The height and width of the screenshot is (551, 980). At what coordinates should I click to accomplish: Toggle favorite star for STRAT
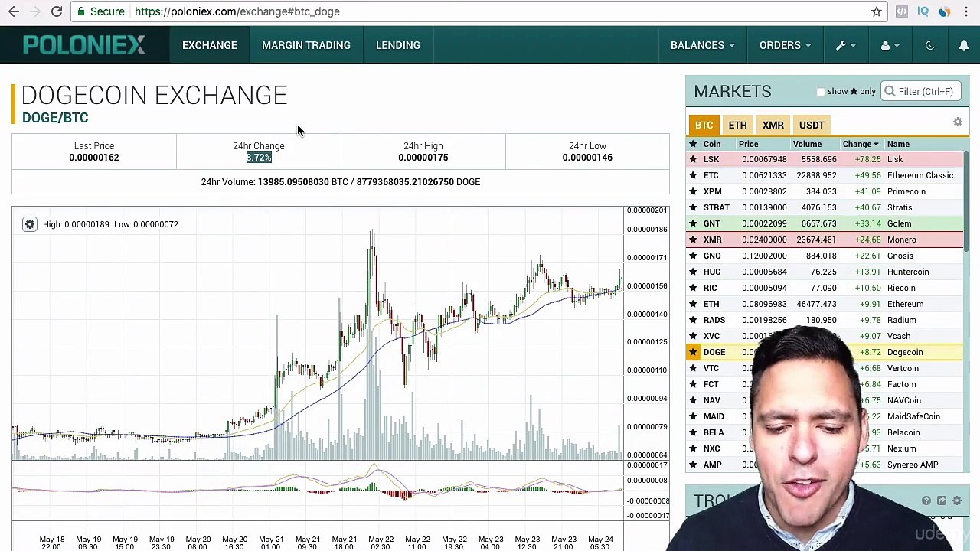pos(693,207)
